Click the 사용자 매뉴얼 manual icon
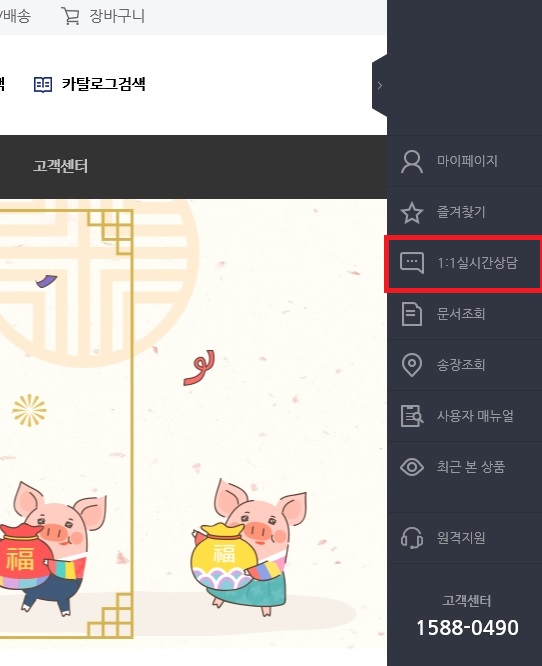 (412, 416)
